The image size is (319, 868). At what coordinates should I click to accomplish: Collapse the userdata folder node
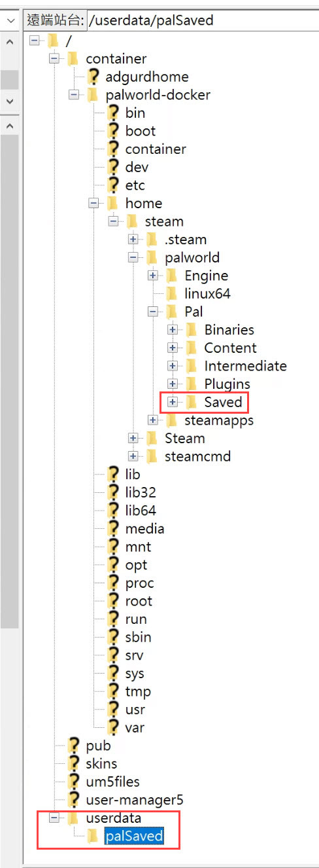pyautogui.click(x=54, y=818)
